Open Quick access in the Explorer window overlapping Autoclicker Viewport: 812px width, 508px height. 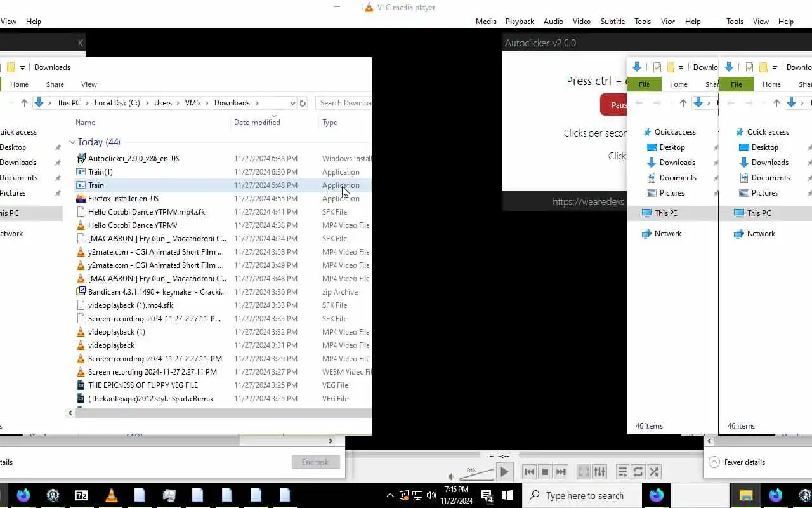(x=675, y=132)
